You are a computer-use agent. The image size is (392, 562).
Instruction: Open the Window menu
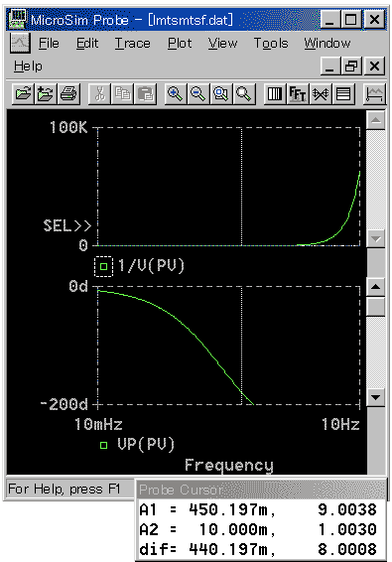[327, 44]
